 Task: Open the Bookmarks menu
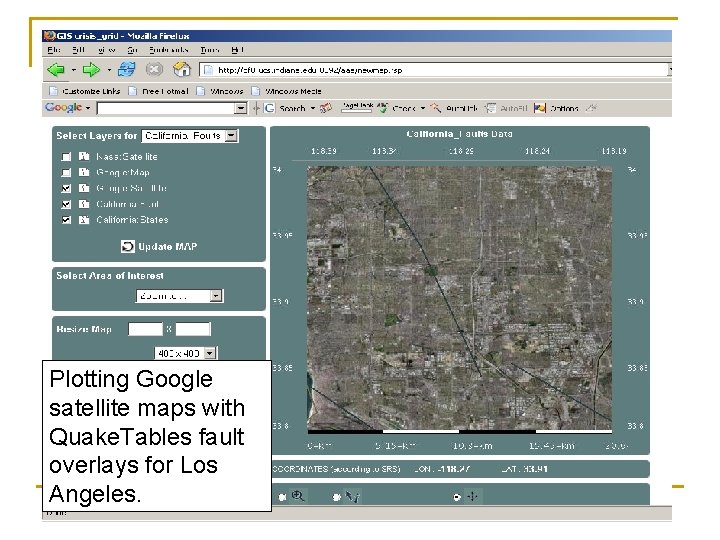click(x=168, y=49)
